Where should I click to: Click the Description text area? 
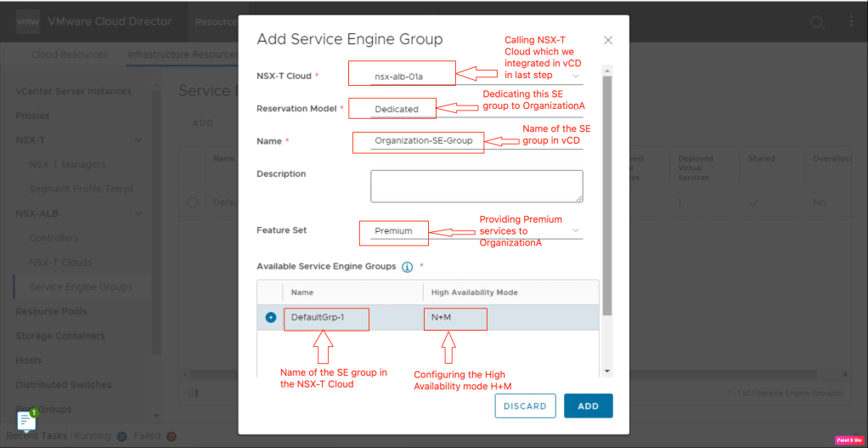[x=476, y=186]
